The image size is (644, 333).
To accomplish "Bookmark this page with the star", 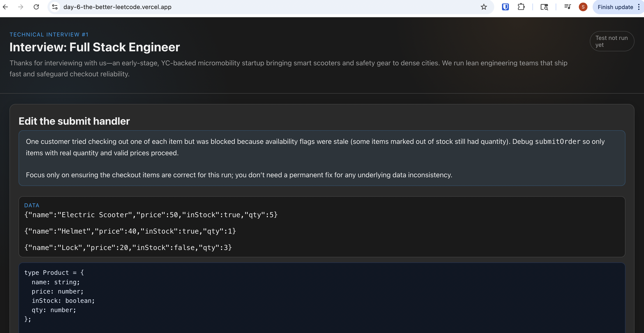I will tap(484, 7).
